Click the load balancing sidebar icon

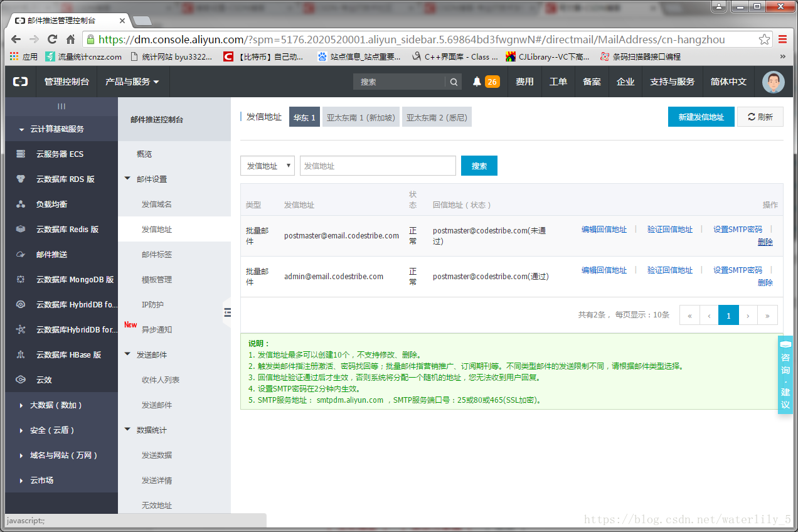21,204
